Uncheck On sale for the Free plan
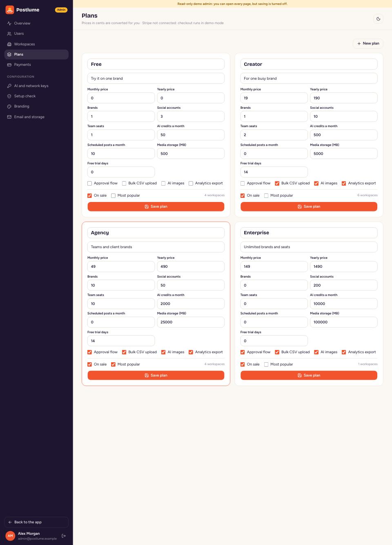 [89, 196]
